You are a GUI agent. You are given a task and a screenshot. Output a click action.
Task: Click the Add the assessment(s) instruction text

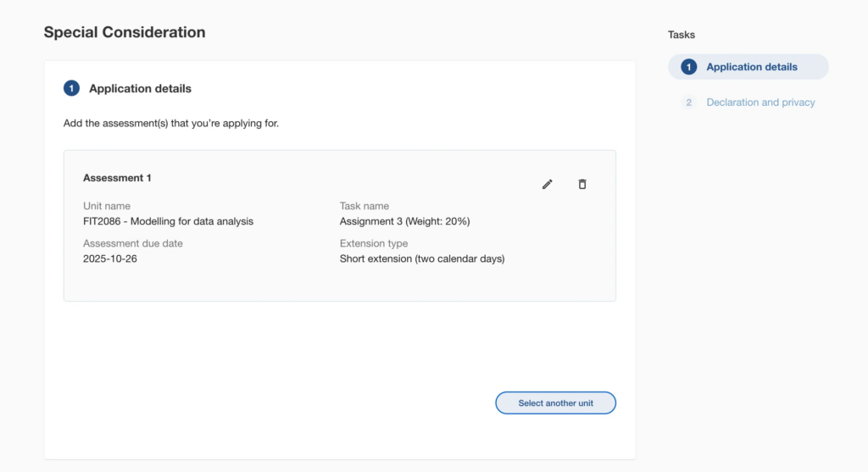tap(171, 123)
